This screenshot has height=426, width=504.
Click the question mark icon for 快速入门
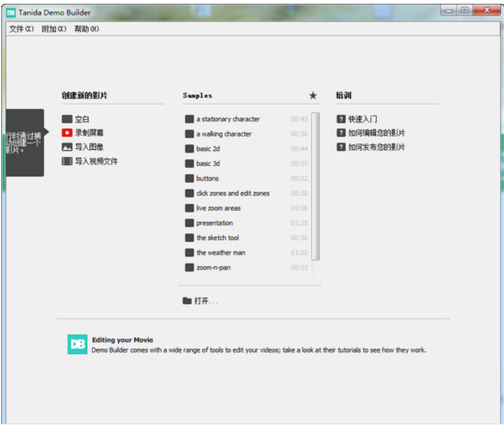click(341, 119)
